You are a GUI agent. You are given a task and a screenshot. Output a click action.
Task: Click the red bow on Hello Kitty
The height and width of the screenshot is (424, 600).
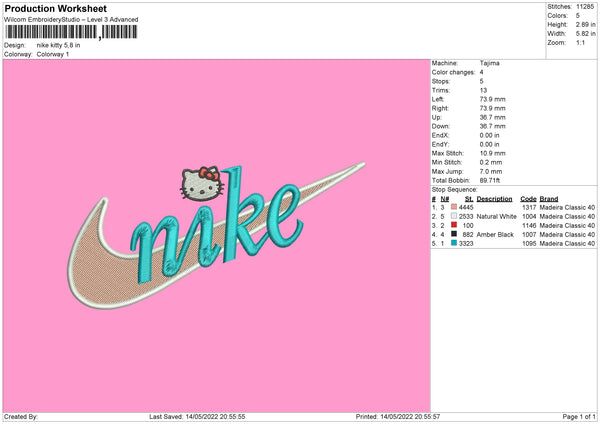(209, 171)
